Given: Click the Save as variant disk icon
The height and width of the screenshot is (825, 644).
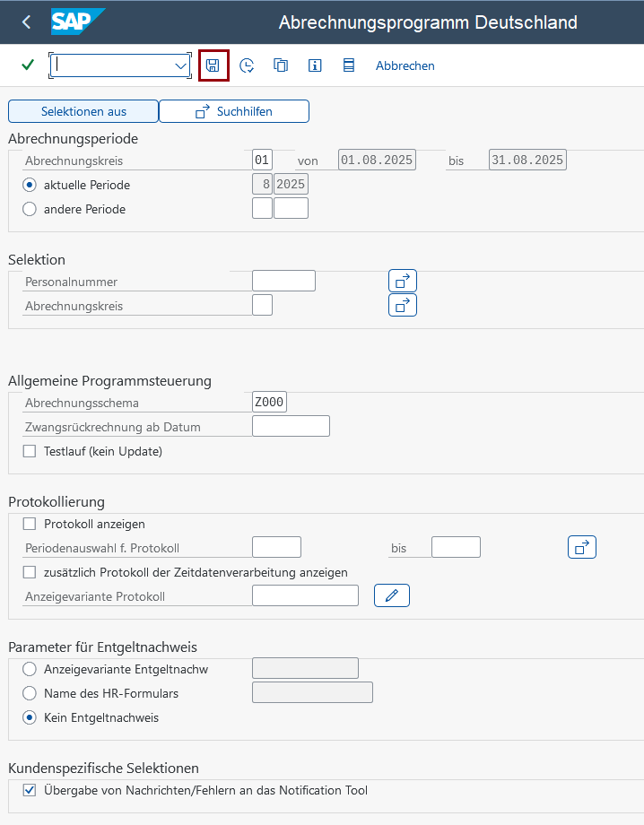Looking at the screenshot, I should click(x=213, y=65).
